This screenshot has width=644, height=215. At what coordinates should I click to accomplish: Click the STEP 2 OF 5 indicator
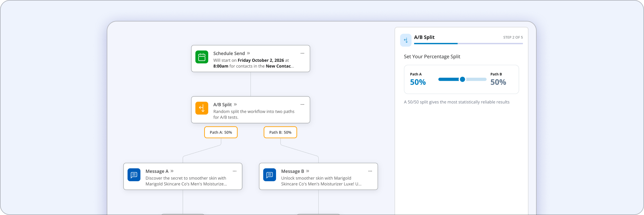(x=513, y=37)
